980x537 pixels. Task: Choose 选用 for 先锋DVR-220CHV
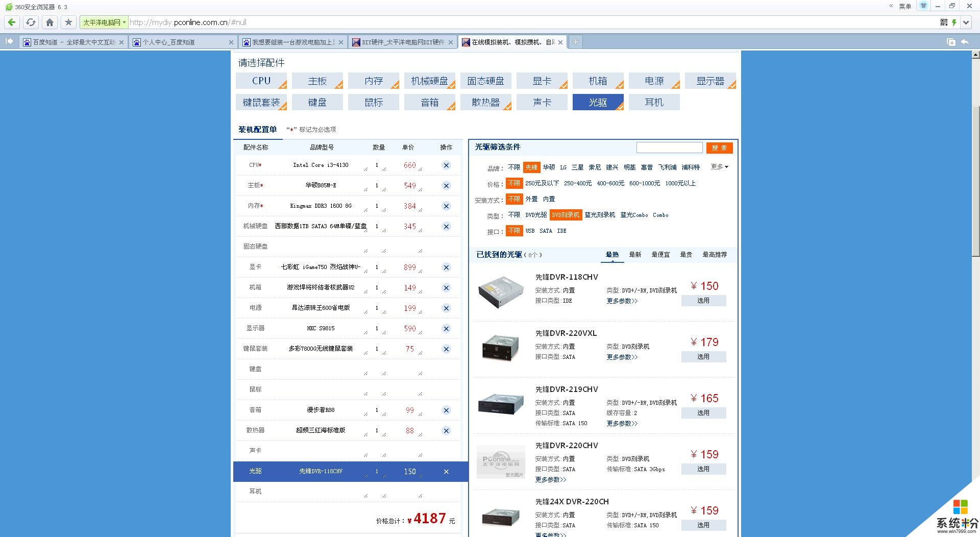(x=703, y=469)
